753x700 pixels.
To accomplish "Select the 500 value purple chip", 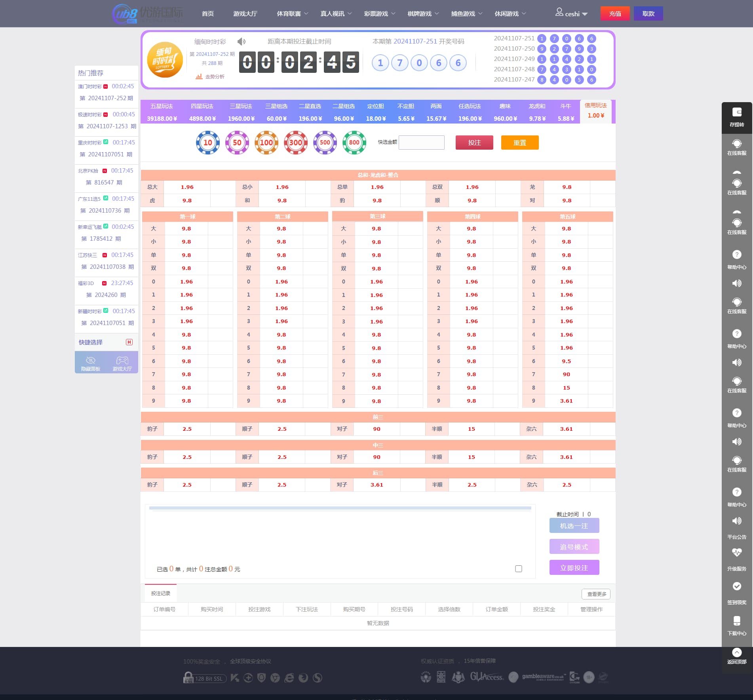I will coord(325,143).
